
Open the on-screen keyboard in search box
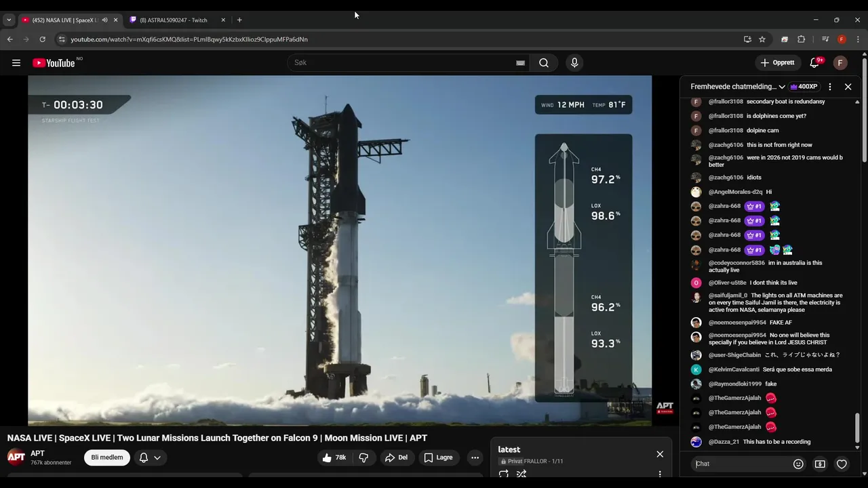point(520,63)
